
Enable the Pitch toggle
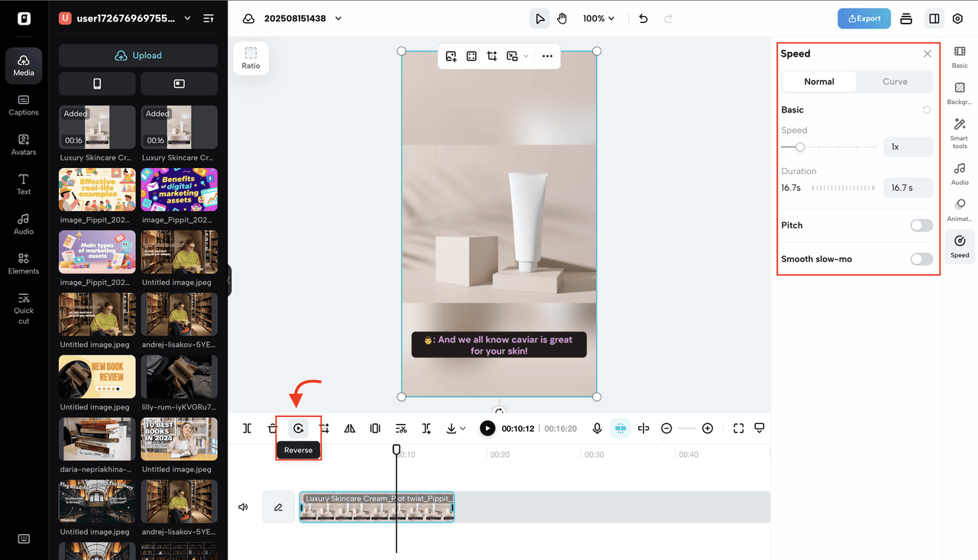click(x=921, y=225)
